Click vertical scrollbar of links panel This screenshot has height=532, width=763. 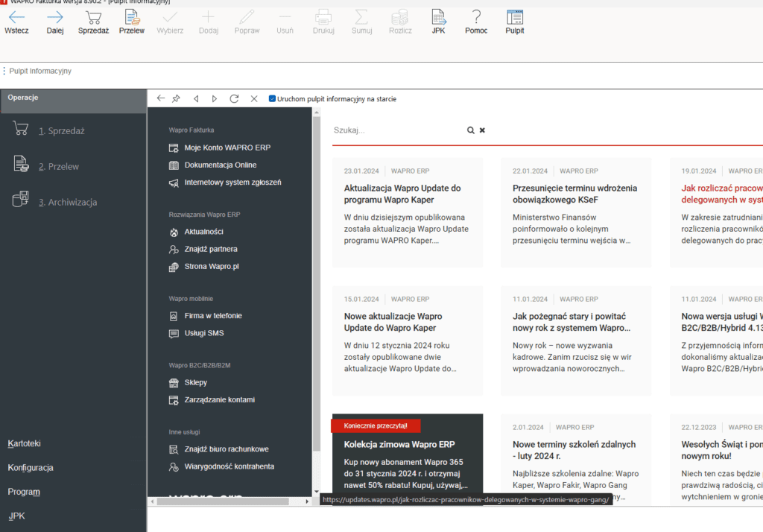point(316,282)
